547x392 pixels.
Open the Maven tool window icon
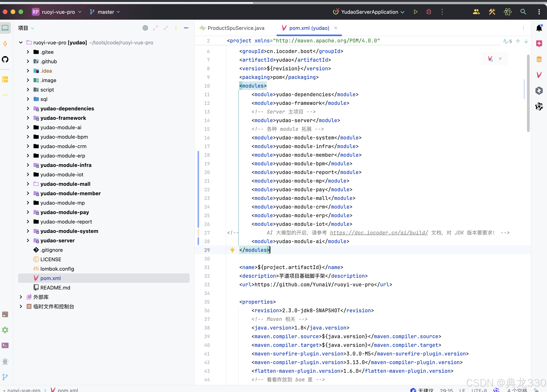pyautogui.click(x=539, y=75)
